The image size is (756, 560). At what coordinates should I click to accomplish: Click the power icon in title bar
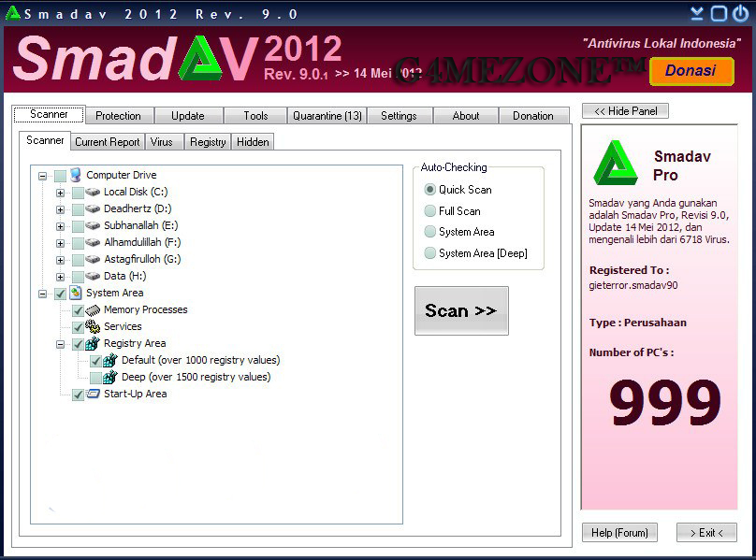click(x=741, y=13)
